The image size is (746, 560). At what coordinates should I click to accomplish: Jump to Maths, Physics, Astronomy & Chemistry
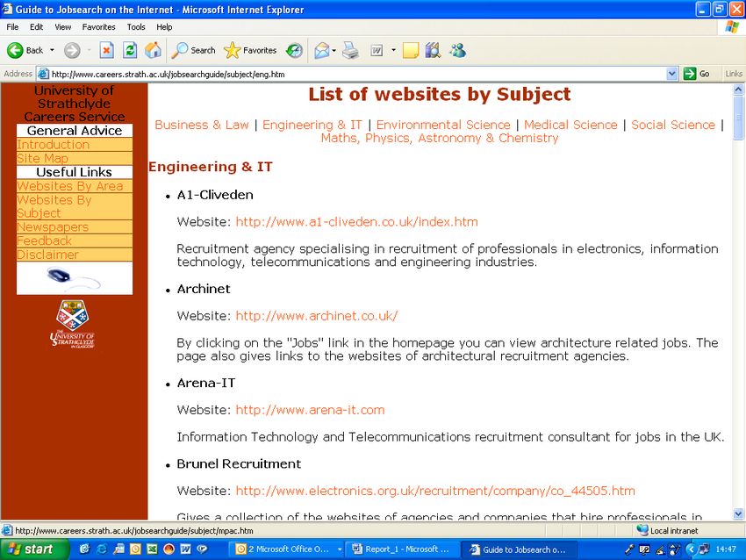pos(440,138)
